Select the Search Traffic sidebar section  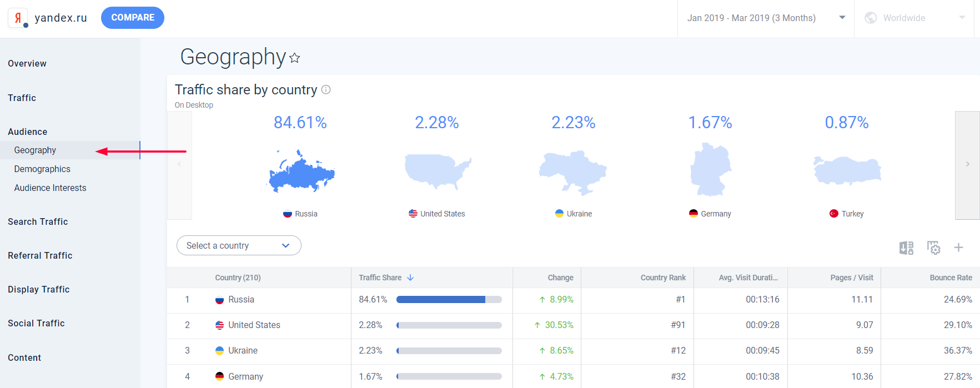click(x=38, y=221)
